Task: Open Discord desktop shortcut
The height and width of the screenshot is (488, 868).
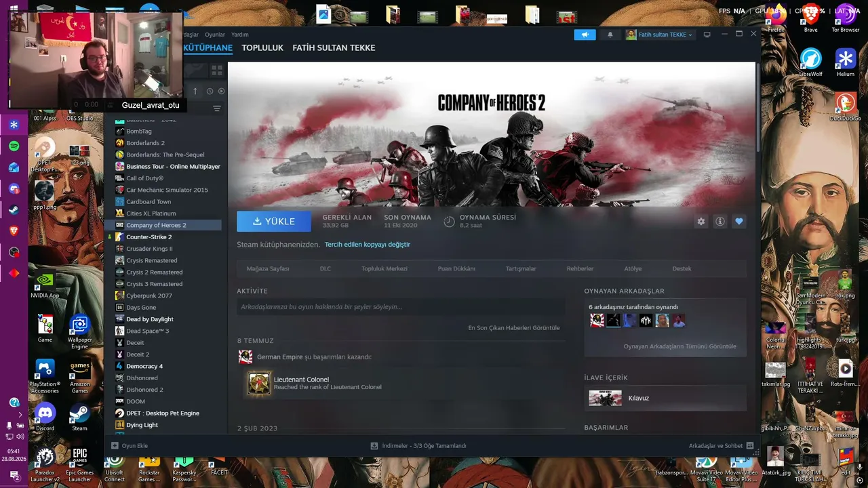Action: 45,415
